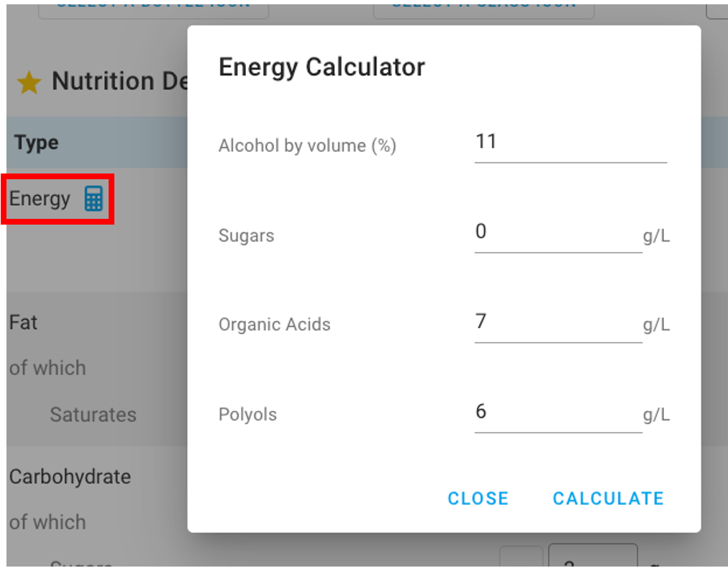Image resolution: width=728 pixels, height=568 pixels.
Task: Click the Type column header
Action: point(37,143)
